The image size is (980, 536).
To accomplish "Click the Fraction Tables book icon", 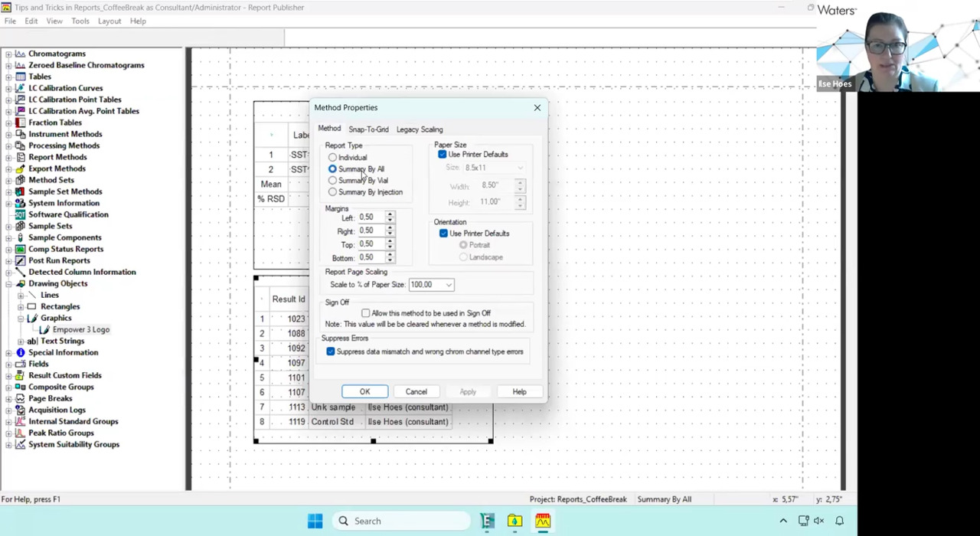I will coord(21,123).
